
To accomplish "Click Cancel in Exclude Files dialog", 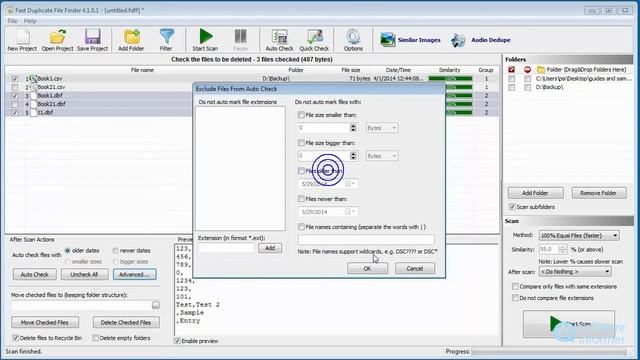I will click(x=415, y=269).
